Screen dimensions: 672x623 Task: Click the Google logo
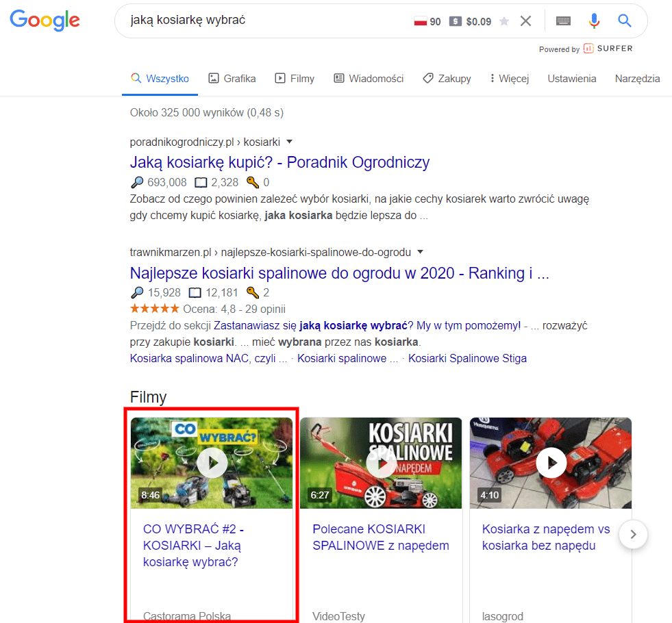[x=45, y=21]
